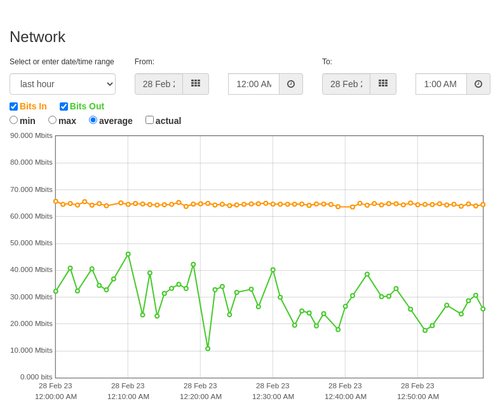Select the min radio button
The width and height of the screenshot is (500, 403).
click(14, 120)
